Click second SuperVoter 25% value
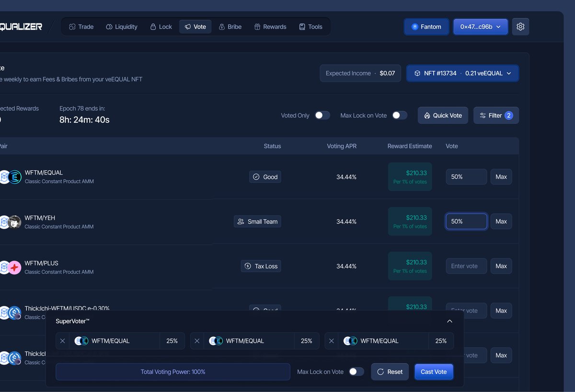Image resolution: width=575 pixels, height=392 pixels. point(307,341)
